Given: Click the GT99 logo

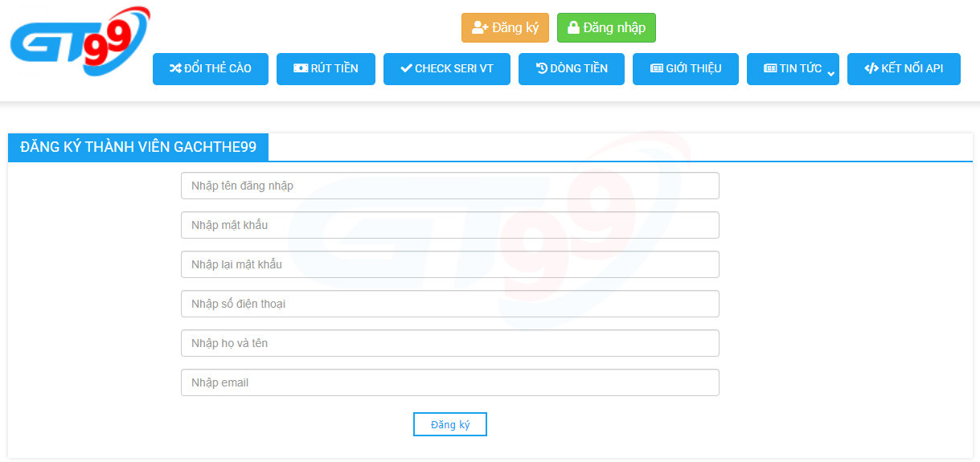Looking at the screenshot, I should click(80, 41).
